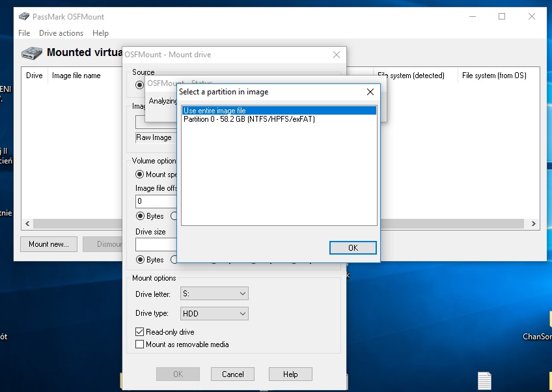Minimize the PassMark OSFMount window
552x392 pixels.
pos(473,16)
